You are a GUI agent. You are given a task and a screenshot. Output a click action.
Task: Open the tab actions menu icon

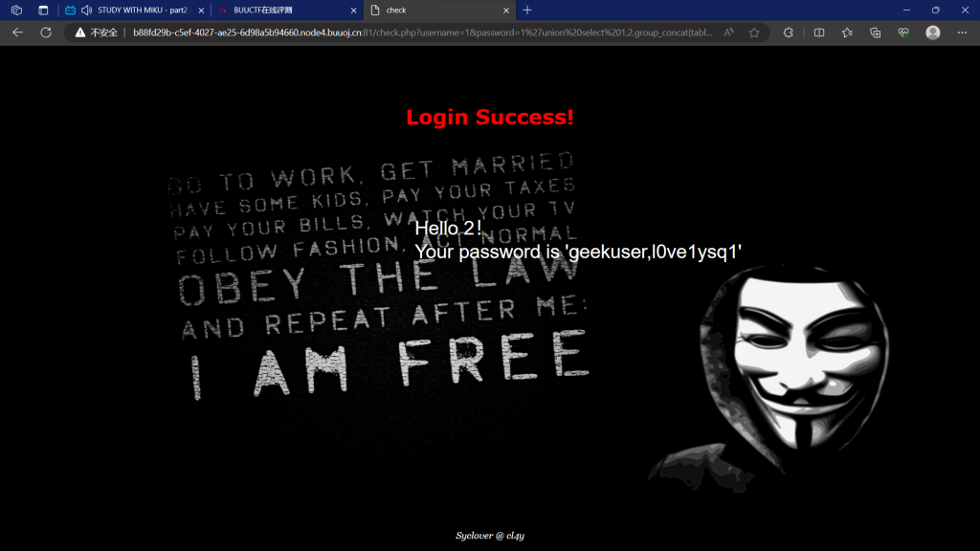[x=43, y=10]
